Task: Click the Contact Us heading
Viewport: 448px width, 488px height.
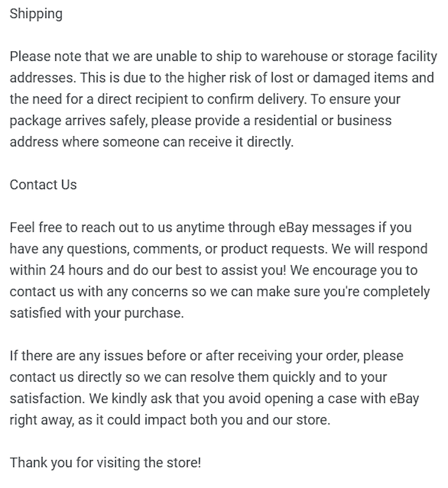Action: tap(43, 184)
